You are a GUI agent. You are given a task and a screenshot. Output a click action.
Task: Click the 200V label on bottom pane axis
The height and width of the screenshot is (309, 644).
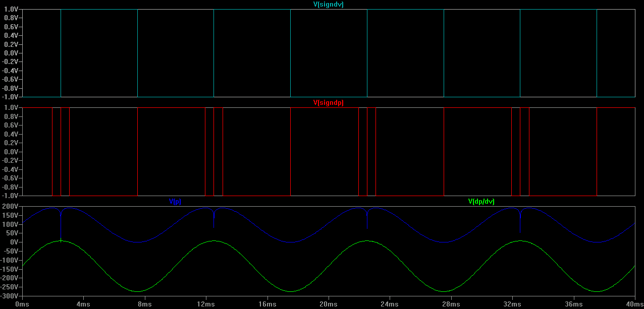10,207
